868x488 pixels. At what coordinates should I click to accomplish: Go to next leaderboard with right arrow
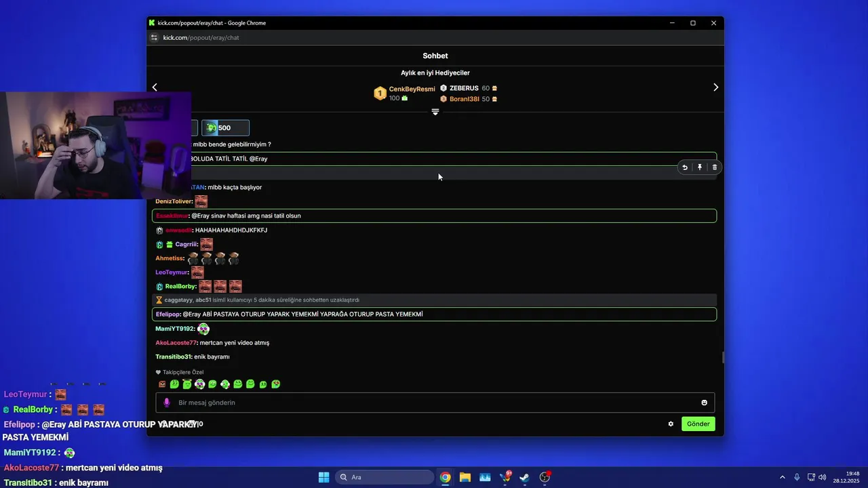(715, 87)
